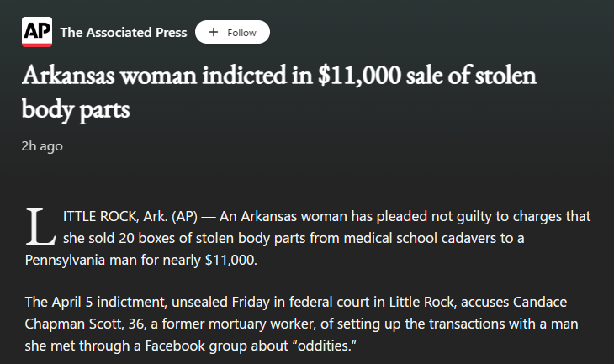
Task: Click the article headline about Arkansas woman
Action: click(278, 92)
